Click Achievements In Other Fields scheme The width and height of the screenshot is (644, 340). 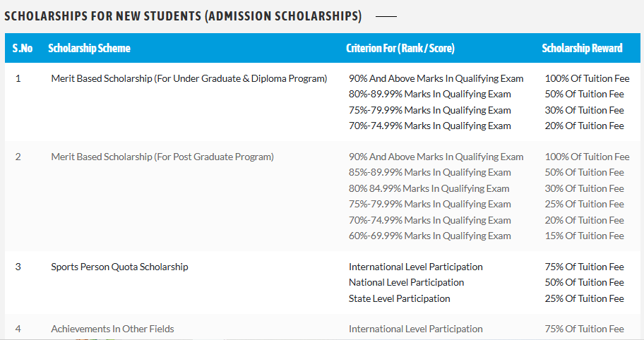112,329
